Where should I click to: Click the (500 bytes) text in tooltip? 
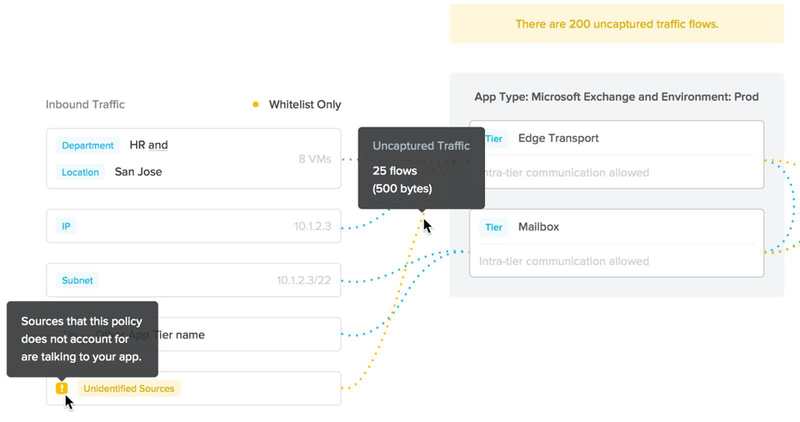tap(402, 189)
